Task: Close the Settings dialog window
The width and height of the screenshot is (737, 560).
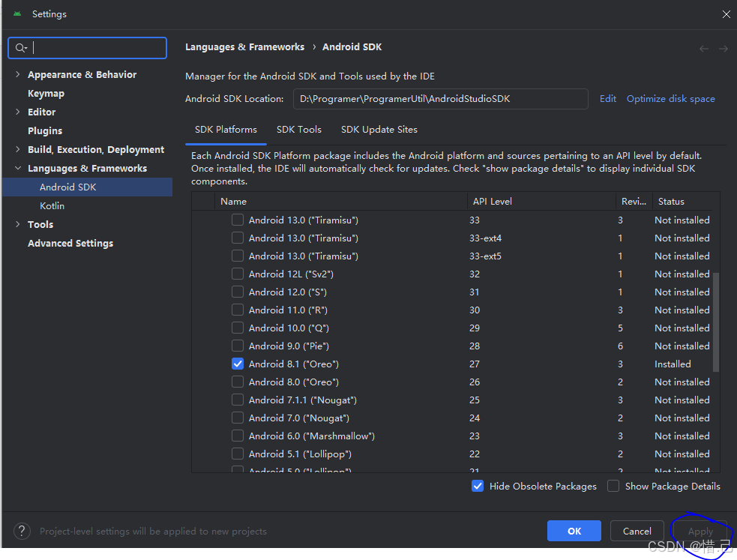Action: pos(727,14)
